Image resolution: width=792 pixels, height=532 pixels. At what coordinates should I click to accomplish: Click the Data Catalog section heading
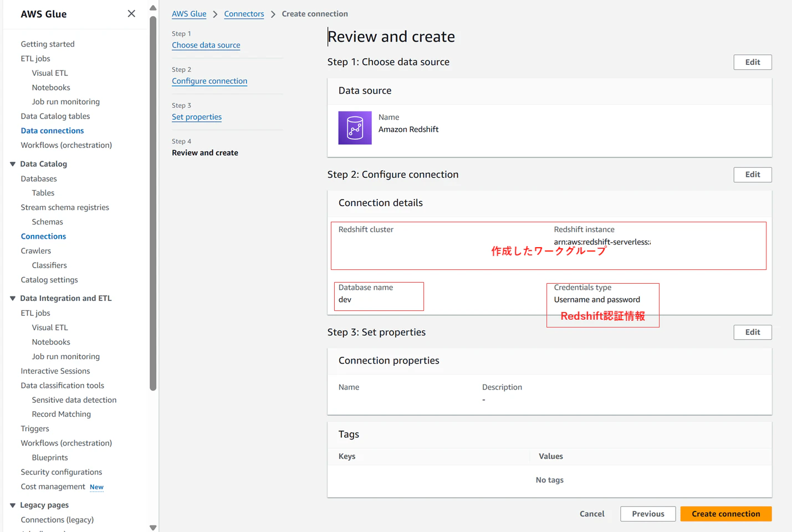pos(44,164)
